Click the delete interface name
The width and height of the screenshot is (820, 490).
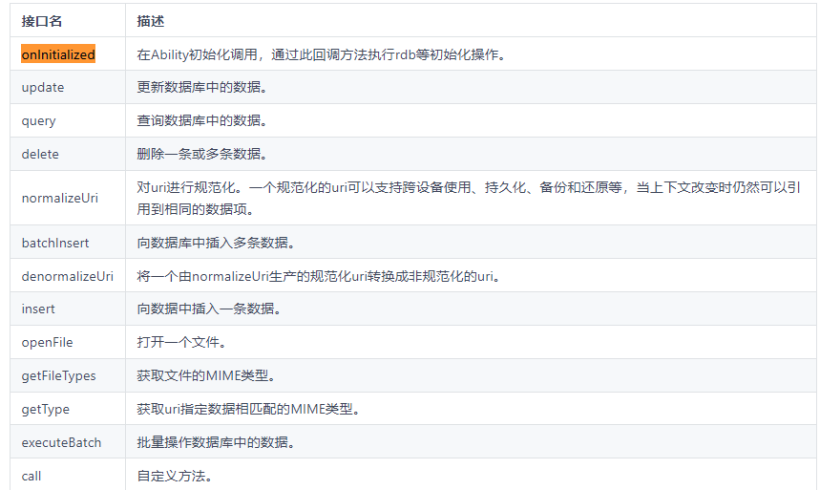(x=40, y=154)
